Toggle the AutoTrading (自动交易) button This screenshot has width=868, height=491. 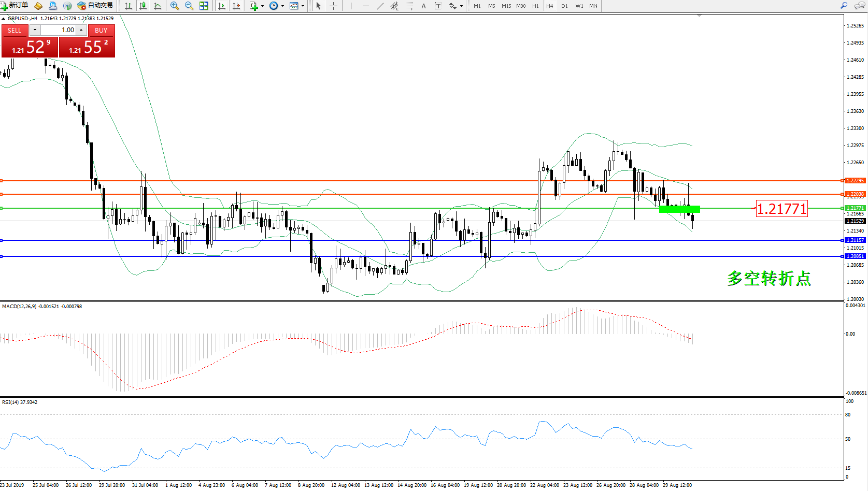pos(95,5)
